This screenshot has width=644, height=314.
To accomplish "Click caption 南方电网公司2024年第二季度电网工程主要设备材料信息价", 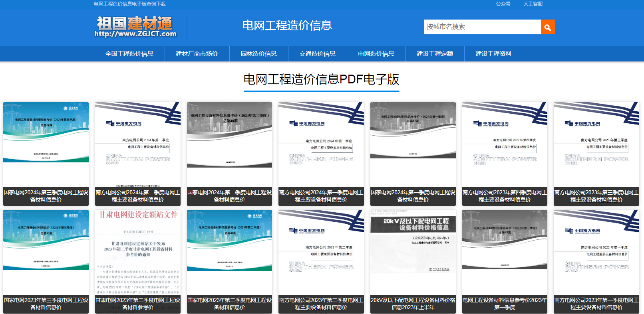I will [138, 196].
